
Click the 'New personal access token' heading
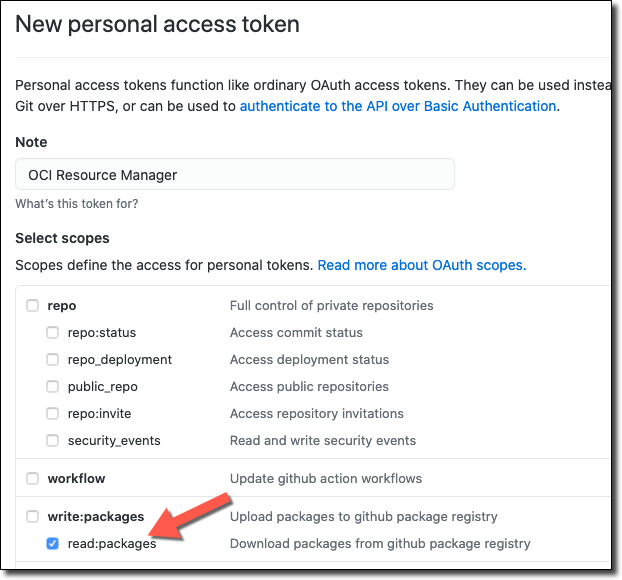click(x=157, y=23)
